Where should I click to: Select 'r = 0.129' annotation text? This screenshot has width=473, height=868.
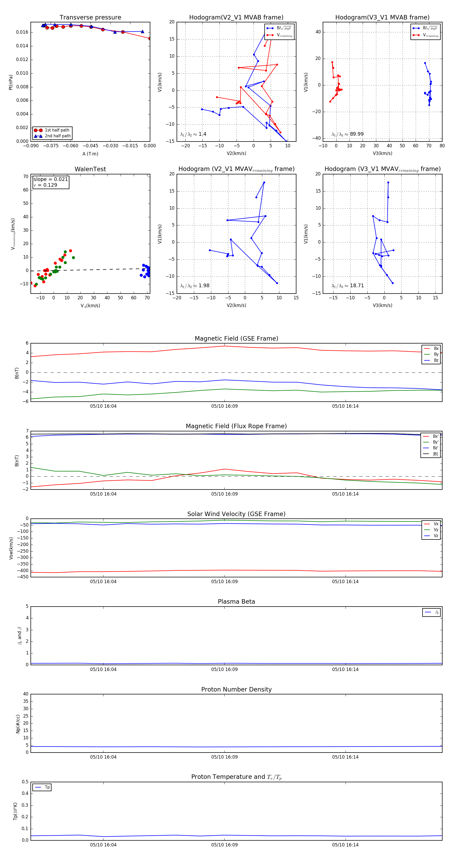click(45, 185)
